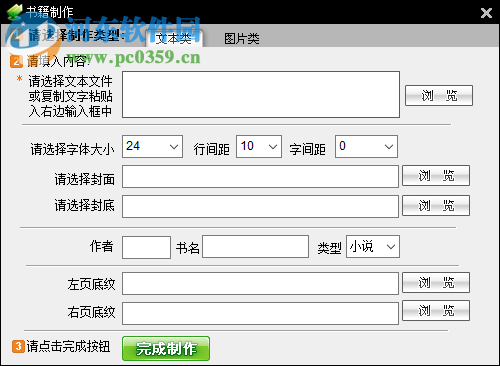Click the 请点击完成按钮 step text
500x366 pixels.
[x=68, y=346]
